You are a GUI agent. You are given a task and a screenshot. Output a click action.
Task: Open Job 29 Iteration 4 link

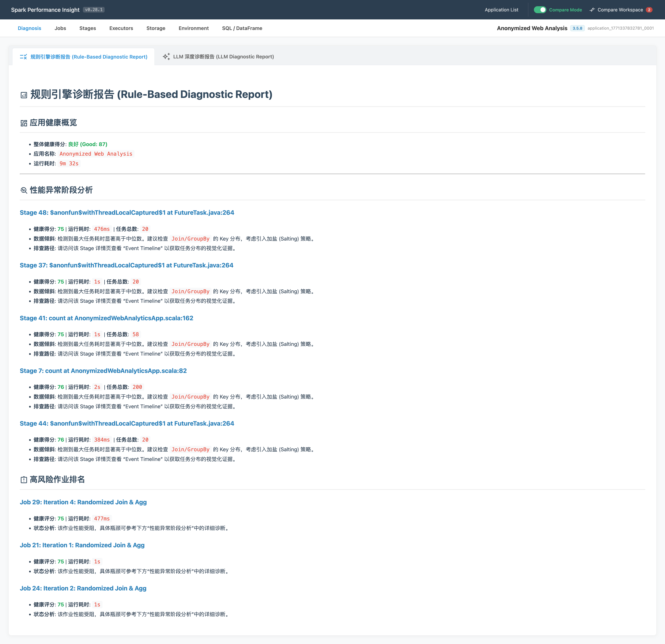pos(83,502)
